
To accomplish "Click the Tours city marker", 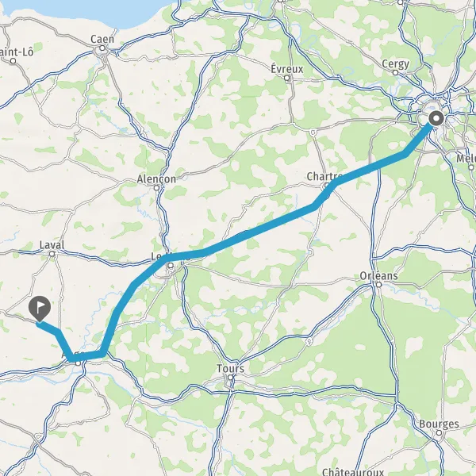I will tap(231, 378).
